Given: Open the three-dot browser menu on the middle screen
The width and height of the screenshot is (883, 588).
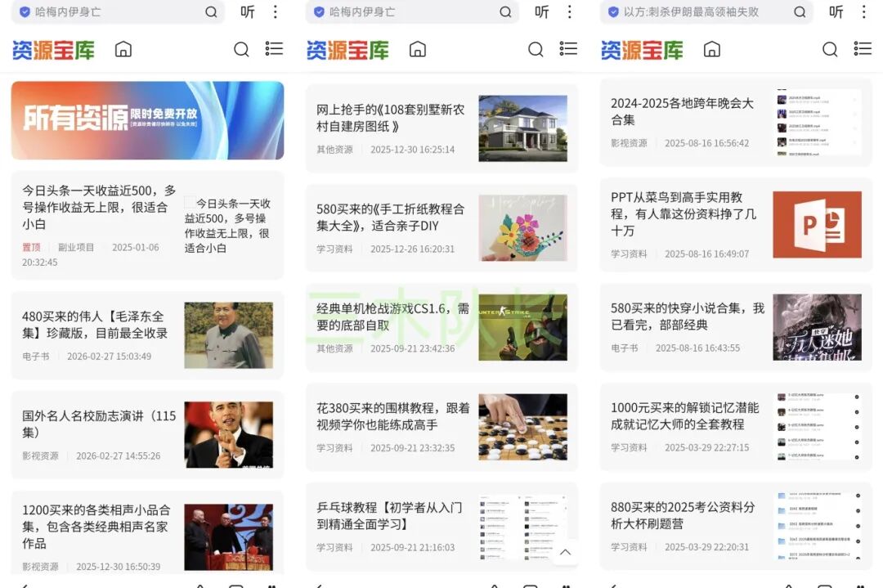Looking at the screenshot, I should pos(569,12).
